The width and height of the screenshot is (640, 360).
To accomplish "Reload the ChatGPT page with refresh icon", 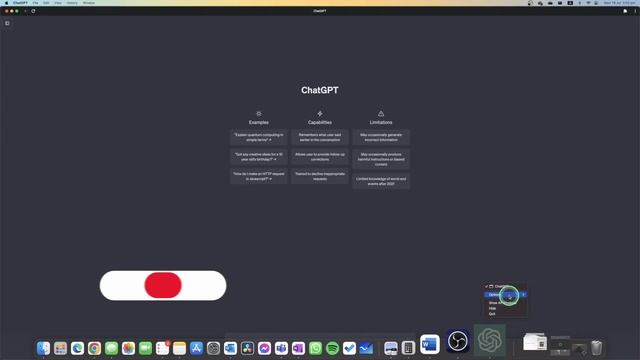I will click(33, 11).
